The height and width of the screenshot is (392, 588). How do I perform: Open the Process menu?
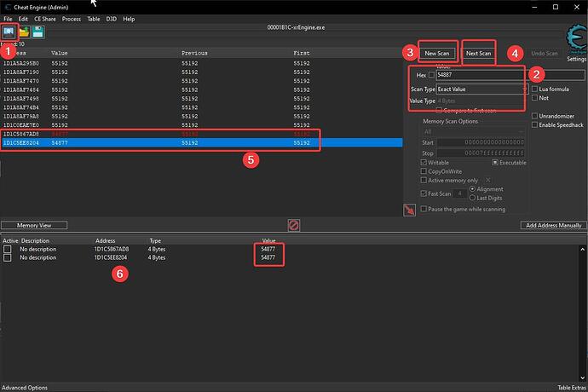(72, 19)
